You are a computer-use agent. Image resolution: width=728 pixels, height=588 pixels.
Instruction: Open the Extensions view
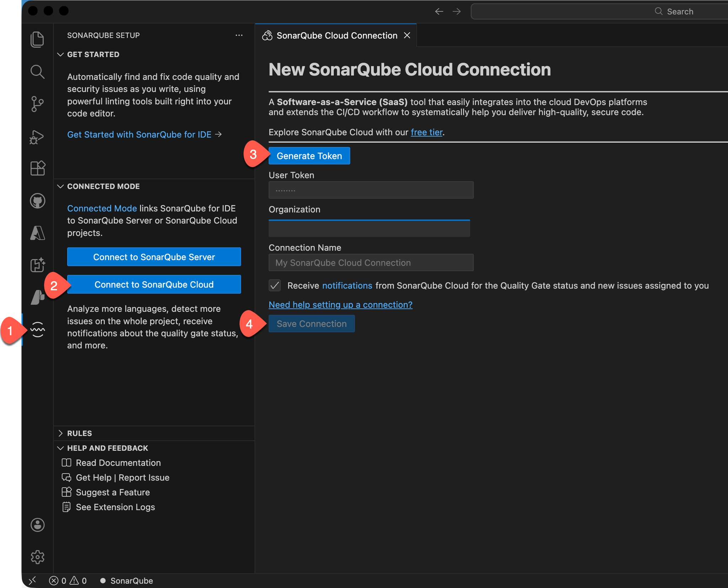coord(37,168)
